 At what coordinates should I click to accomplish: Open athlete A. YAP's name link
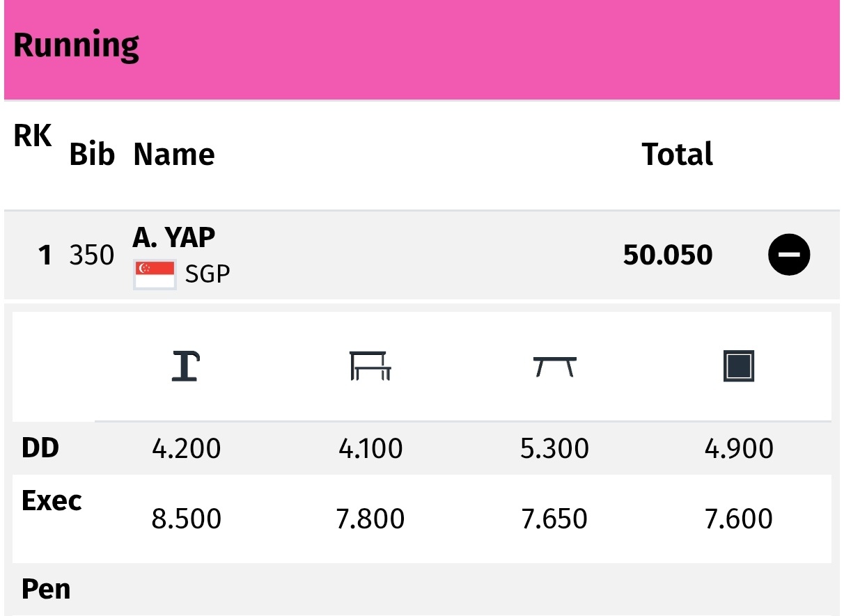(174, 238)
